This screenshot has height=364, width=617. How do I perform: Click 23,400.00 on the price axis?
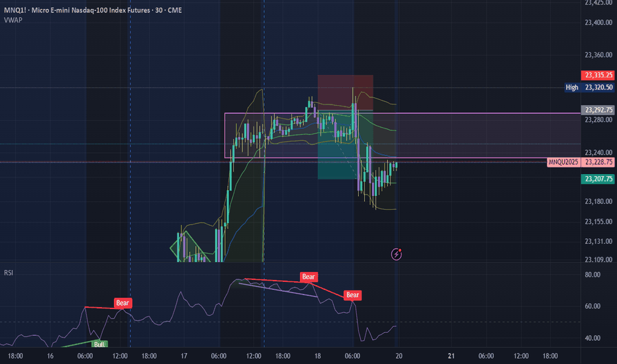(598, 23)
